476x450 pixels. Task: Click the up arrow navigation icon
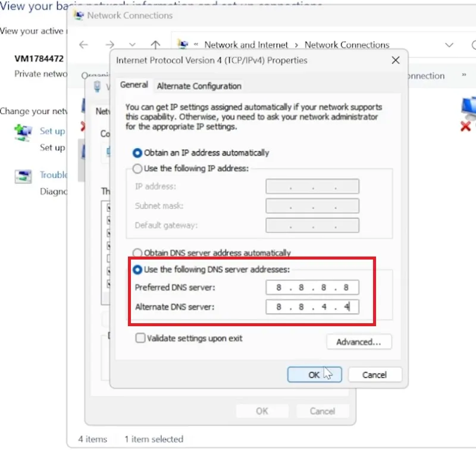155,45
